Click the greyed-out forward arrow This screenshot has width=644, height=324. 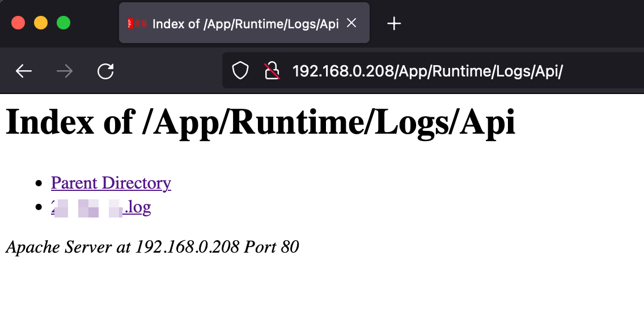click(x=65, y=71)
